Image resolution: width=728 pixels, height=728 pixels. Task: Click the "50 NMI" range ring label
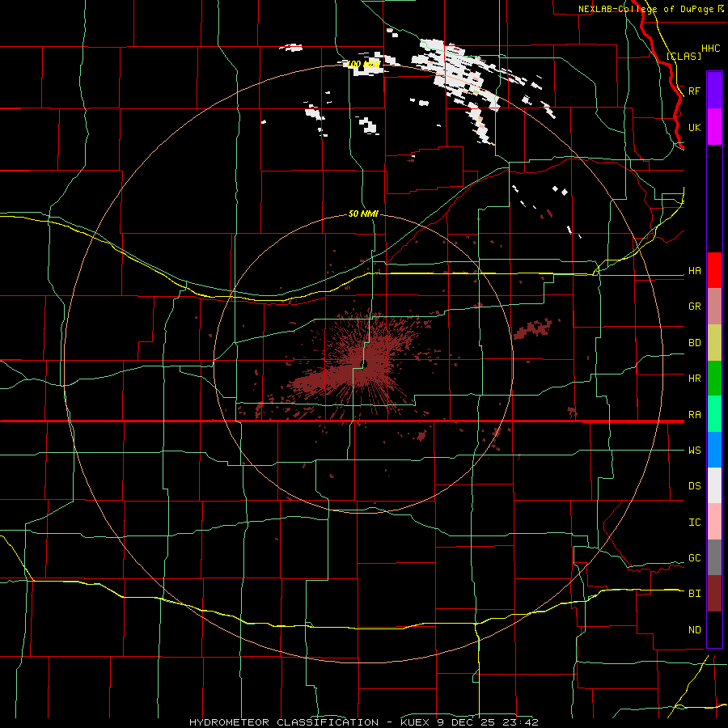(363, 214)
